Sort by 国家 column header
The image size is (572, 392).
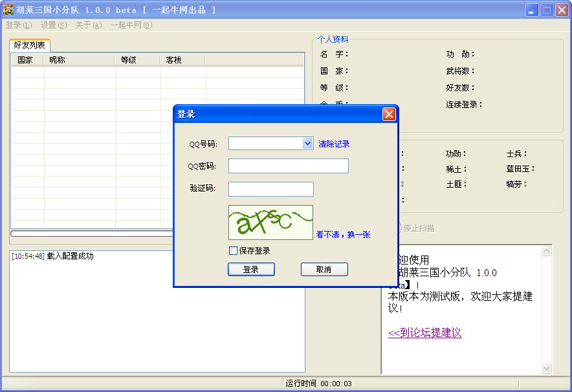[x=28, y=60]
